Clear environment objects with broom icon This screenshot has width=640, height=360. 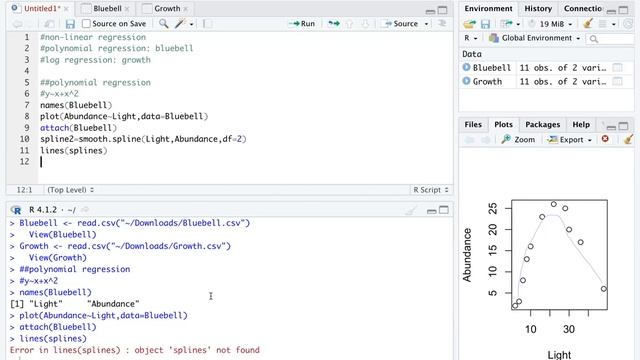[x=588, y=24]
